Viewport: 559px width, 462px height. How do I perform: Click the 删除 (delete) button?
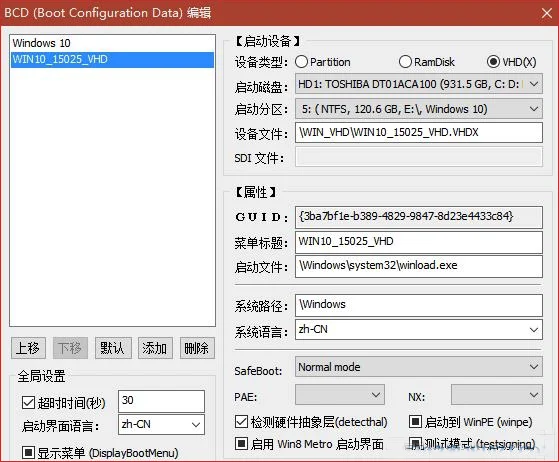point(197,348)
